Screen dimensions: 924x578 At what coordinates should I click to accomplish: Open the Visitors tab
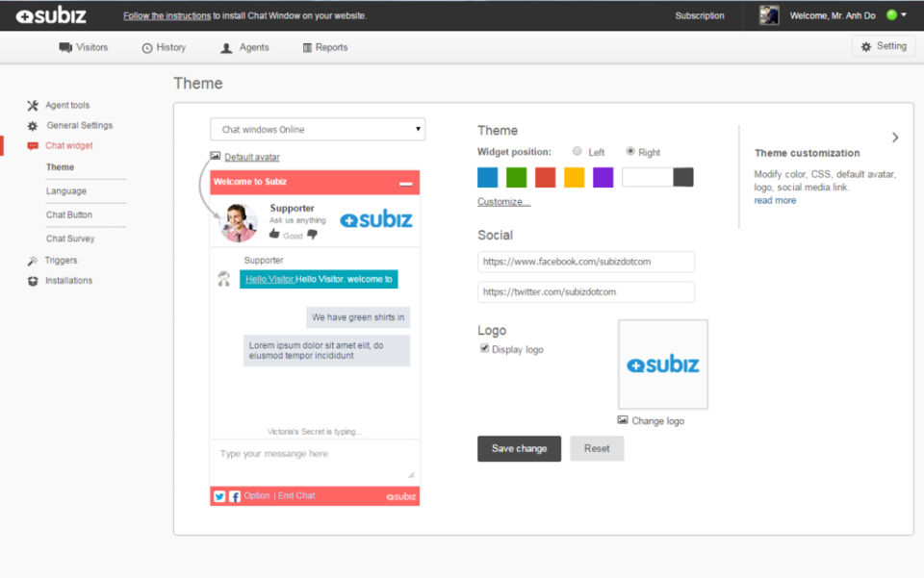pos(84,47)
